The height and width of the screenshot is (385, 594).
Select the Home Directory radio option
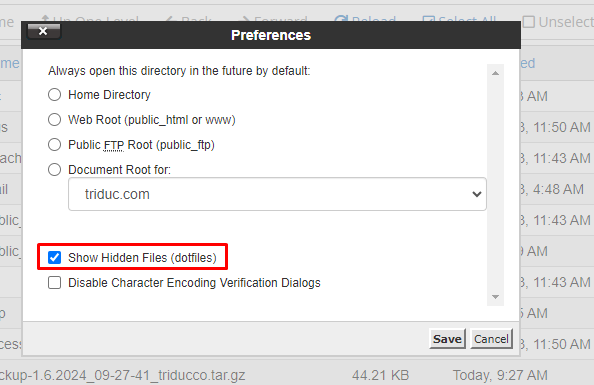(x=55, y=95)
